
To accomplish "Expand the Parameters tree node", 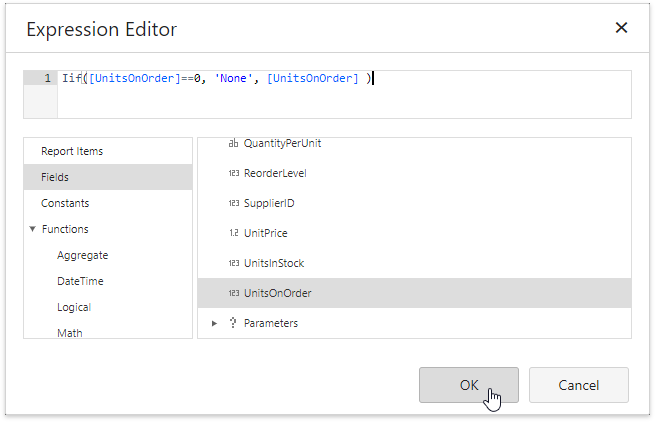I will [214, 324].
